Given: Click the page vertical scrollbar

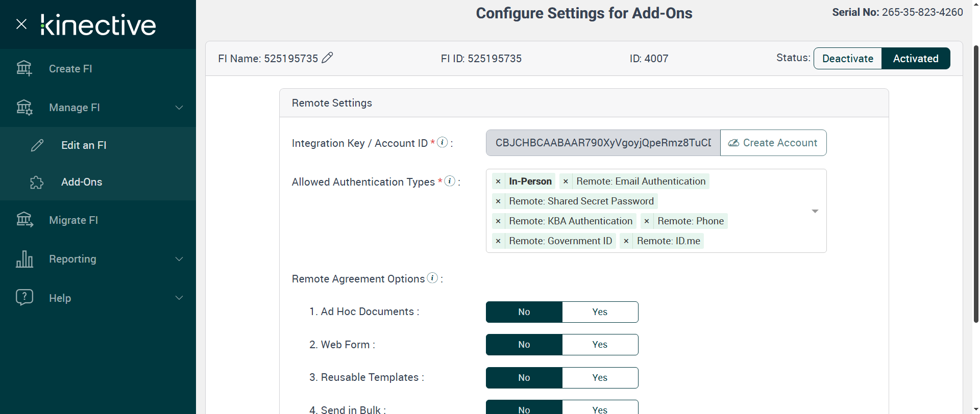Looking at the screenshot, I should coord(976,184).
